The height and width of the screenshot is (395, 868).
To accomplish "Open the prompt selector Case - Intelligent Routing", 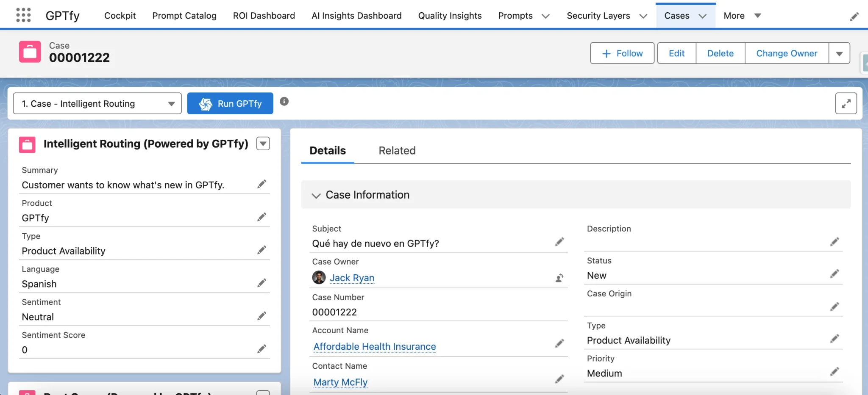I will tap(97, 104).
